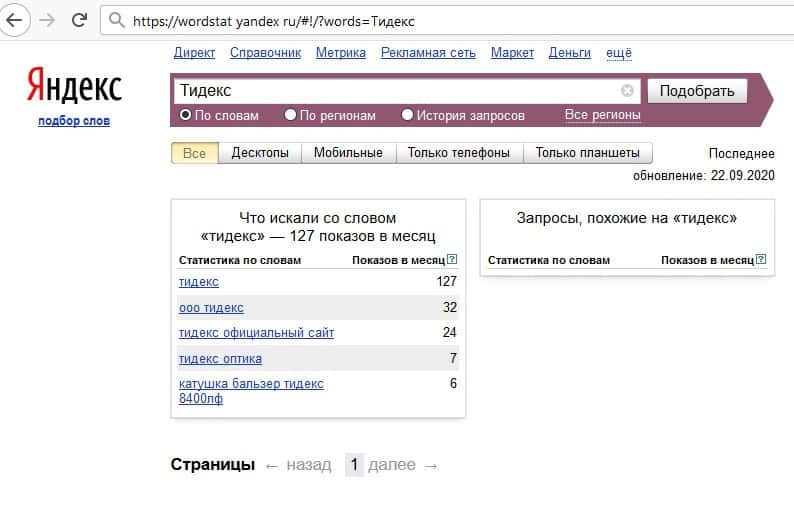Click the 32 count in ооо тидекс row
Screen dimensions: 794x521
[450, 307]
